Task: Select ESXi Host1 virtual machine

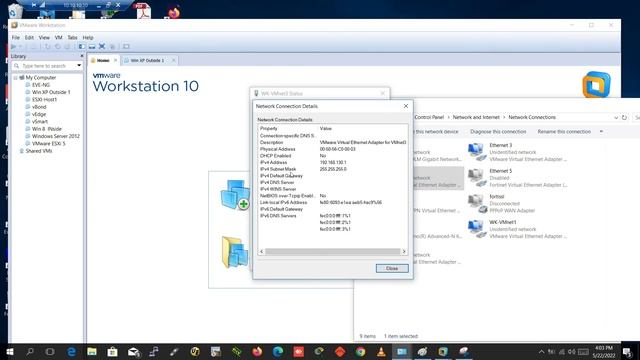Action: click(44, 100)
